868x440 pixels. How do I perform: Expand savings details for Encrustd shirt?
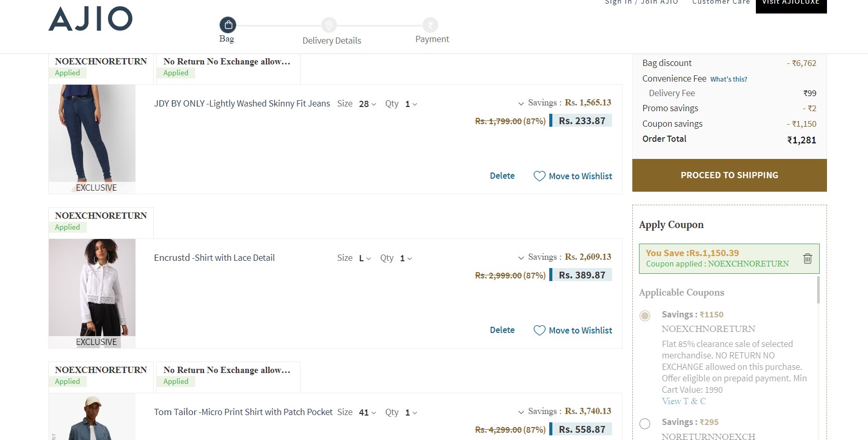[x=521, y=258]
